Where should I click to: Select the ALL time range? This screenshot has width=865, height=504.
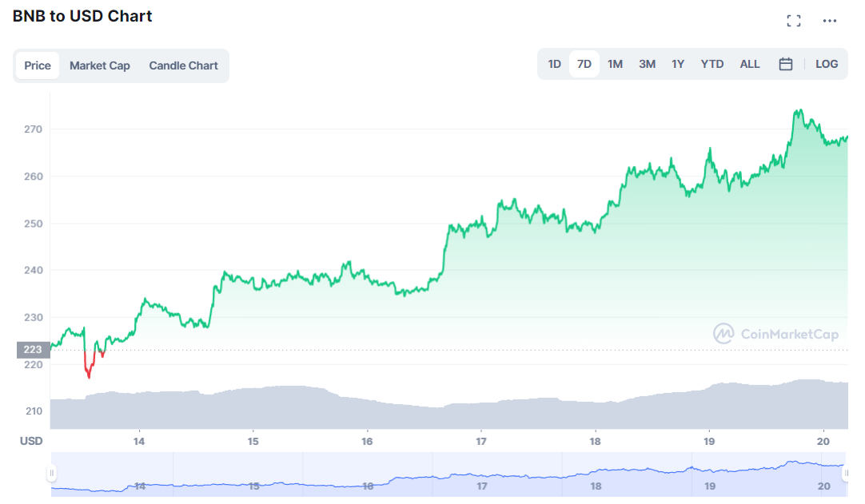[x=750, y=64]
